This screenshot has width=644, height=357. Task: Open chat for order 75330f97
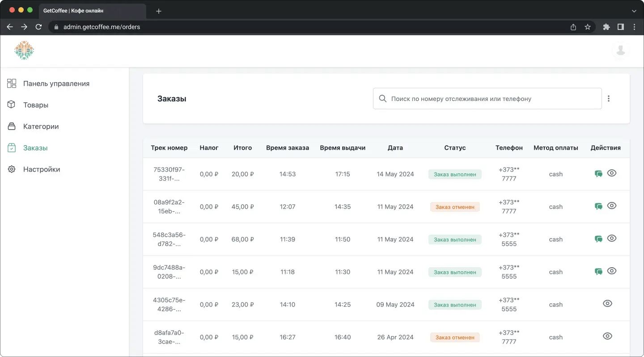pos(598,174)
